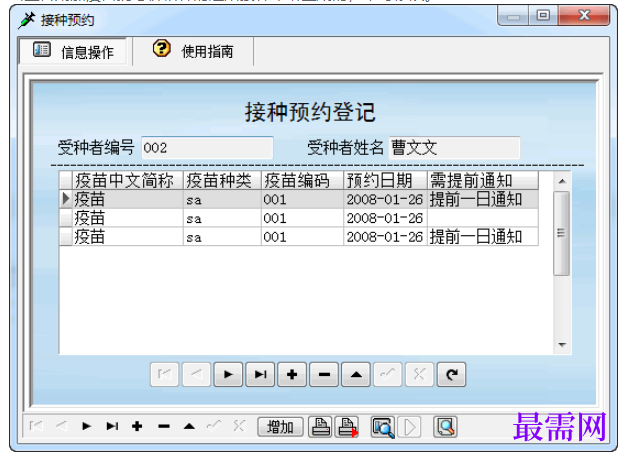Insert a new record with inner plus button
The width and height of the screenshot is (625, 458).
tap(292, 374)
